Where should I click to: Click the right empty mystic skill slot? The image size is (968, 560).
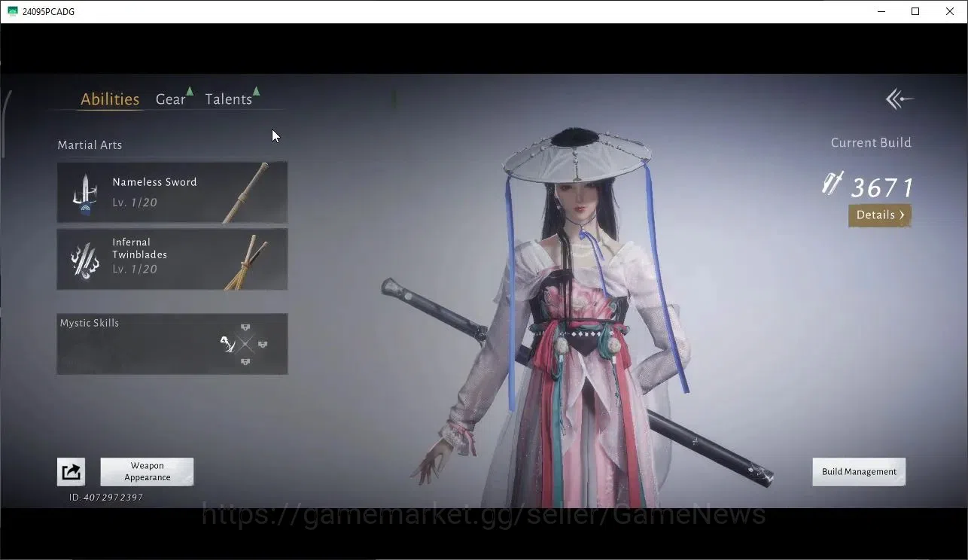pyautogui.click(x=263, y=345)
